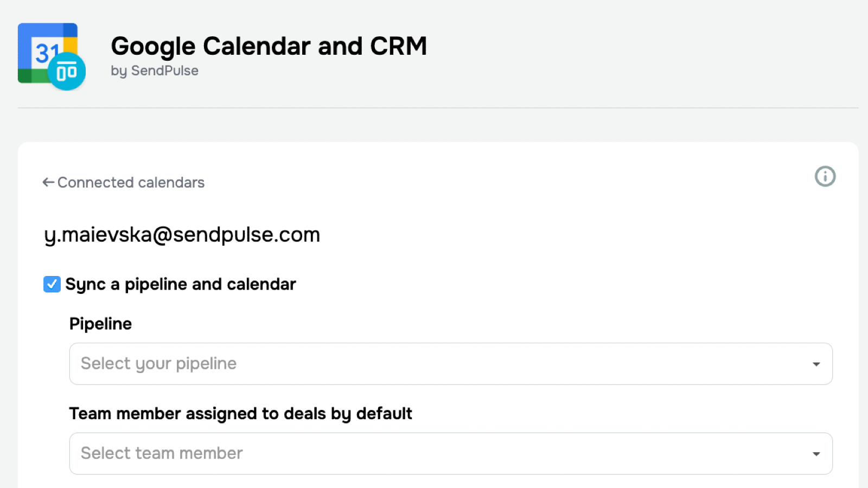The height and width of the screenshot is (488, 868).
Task: Click the 'Select team member' placeholder text
Action: (x=162, y=453)
